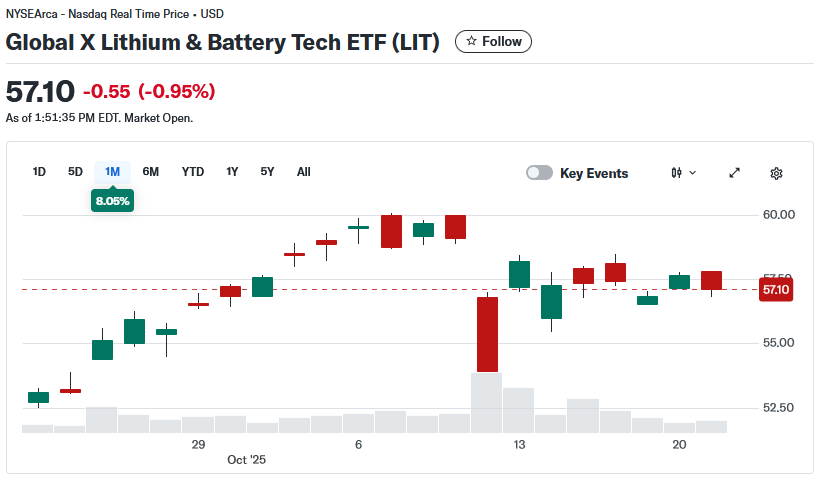Select the 1Y time range
820x480 pixels.
tap(232, 172)
